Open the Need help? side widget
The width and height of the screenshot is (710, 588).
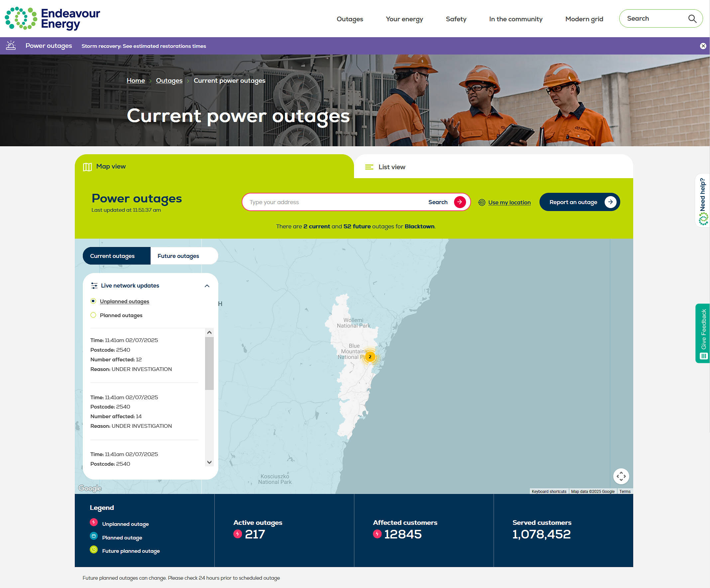pyautogui.click(x=703, y=201)
